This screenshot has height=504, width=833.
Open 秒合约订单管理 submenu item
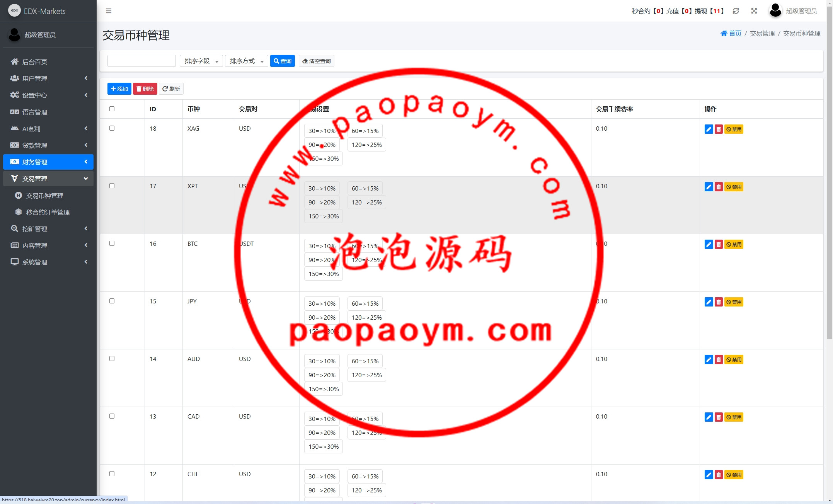[x=48, y=212]
